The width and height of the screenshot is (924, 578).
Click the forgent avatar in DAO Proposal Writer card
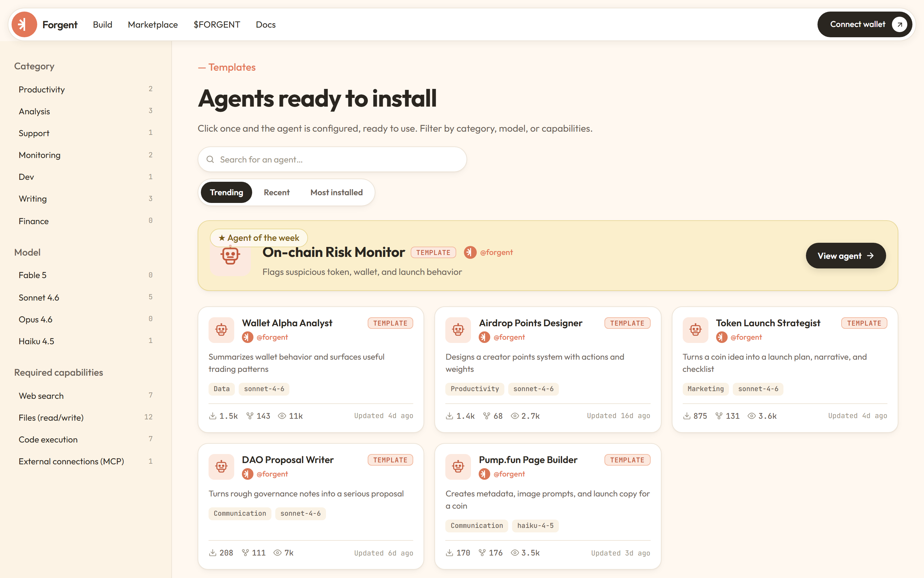tap(248, 474)
